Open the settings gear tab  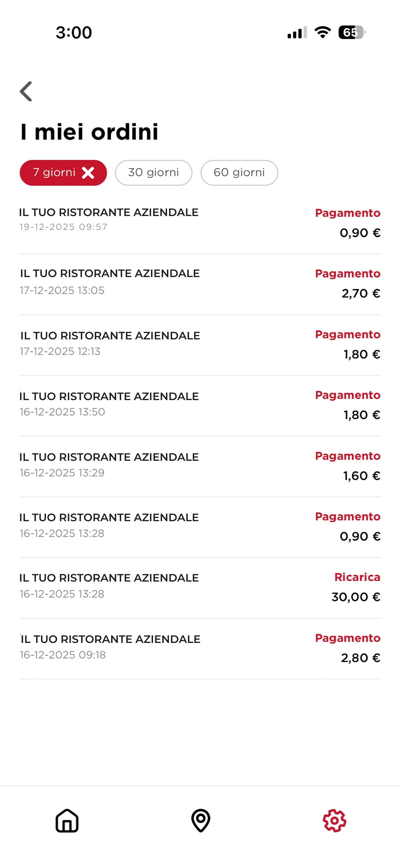334,821
